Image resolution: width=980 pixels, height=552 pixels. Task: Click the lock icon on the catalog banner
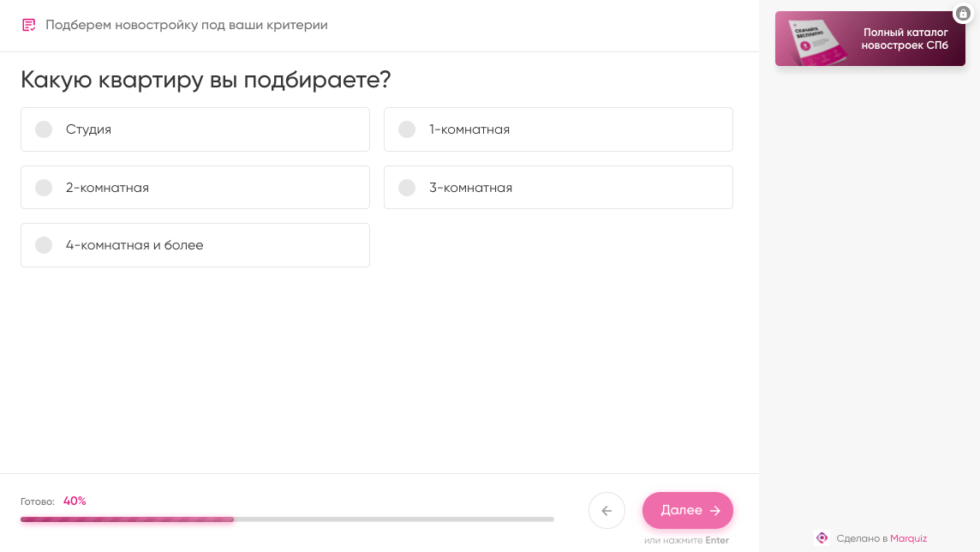pos(961,14)
